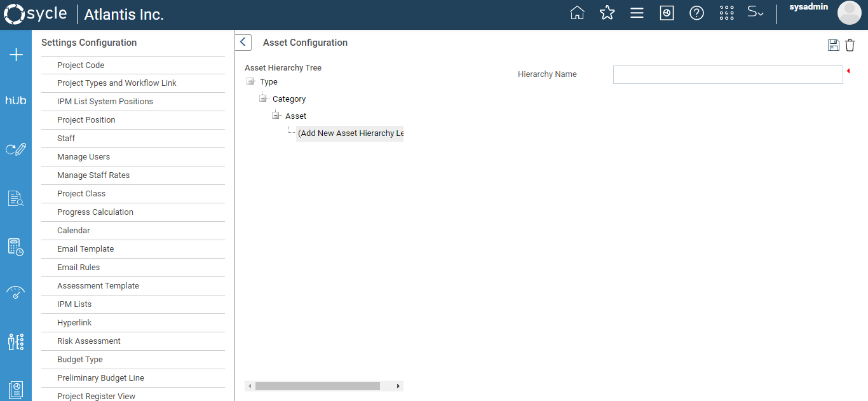Click the plus add icon in sidebar
Image resolution: width=868 pixels, height=401 pixels.
[x=16, y=55]
